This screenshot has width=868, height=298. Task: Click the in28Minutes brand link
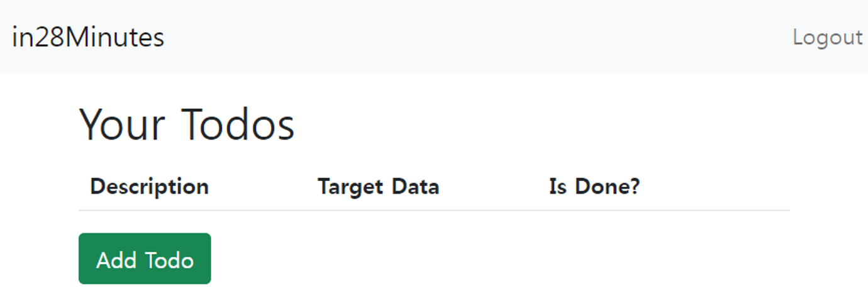88,38
